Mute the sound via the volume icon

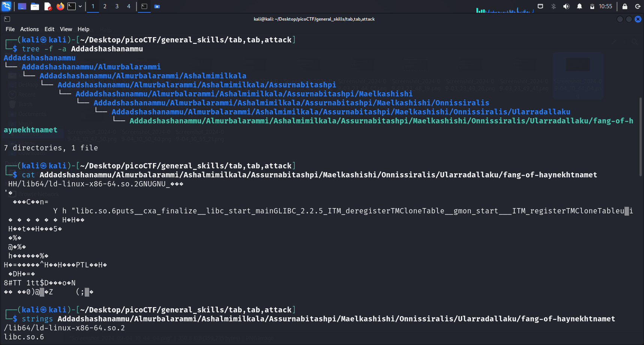pyautogui.click(x=566, y=6)
